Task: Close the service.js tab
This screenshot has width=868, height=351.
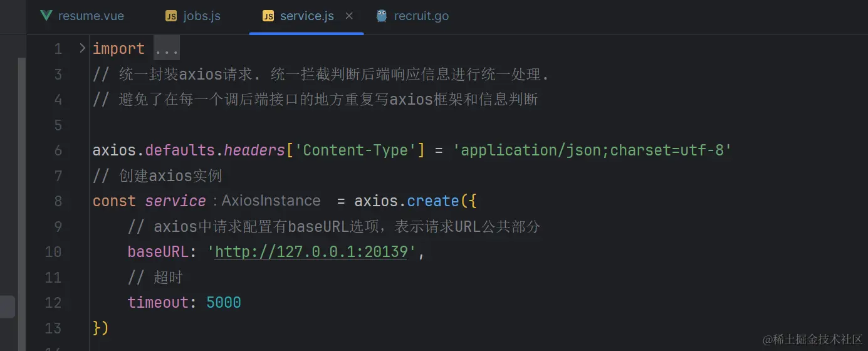Action: (349, 16)
